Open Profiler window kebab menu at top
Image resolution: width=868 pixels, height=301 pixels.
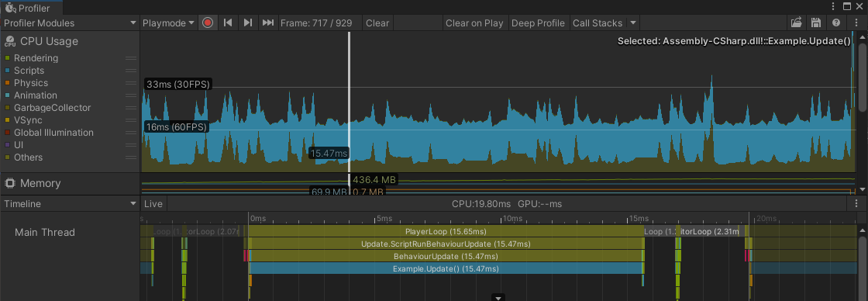point(834,7)
